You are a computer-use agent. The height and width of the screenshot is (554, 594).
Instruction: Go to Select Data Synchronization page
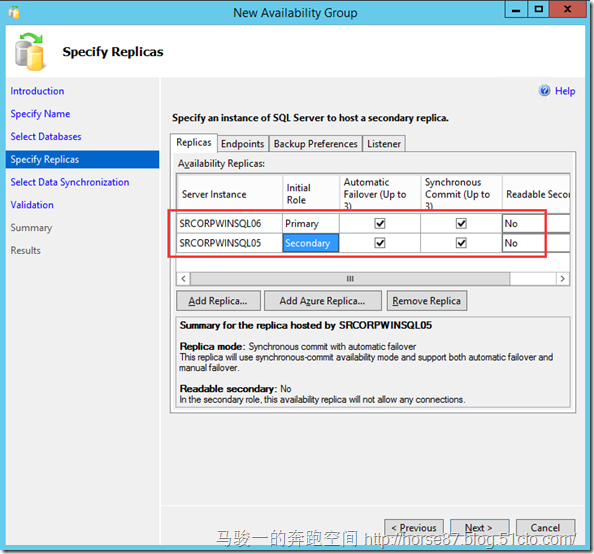click(x=70, y=182)
